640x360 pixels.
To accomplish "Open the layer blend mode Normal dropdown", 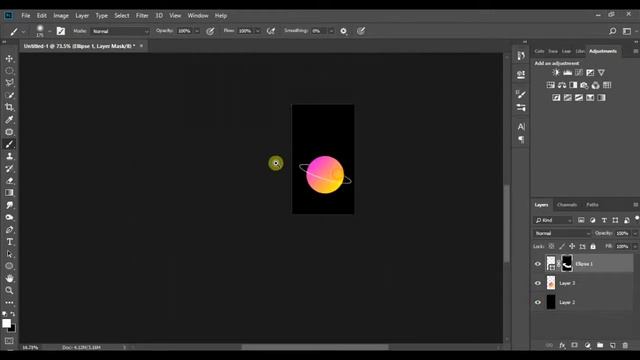I will (562, 233).
